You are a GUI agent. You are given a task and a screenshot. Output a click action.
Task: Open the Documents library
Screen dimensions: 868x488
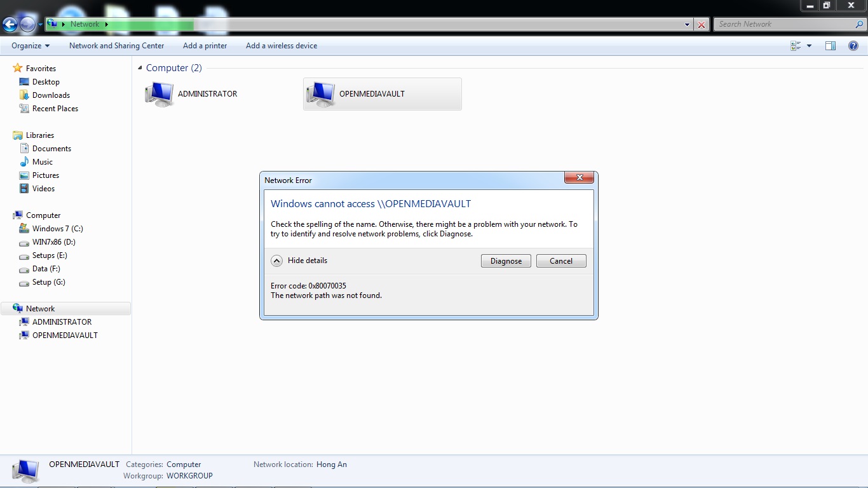coord(51,149)
